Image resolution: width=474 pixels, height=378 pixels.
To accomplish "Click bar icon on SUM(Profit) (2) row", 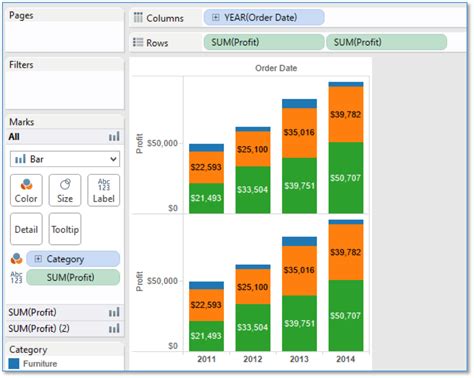I will click(114, 328).
